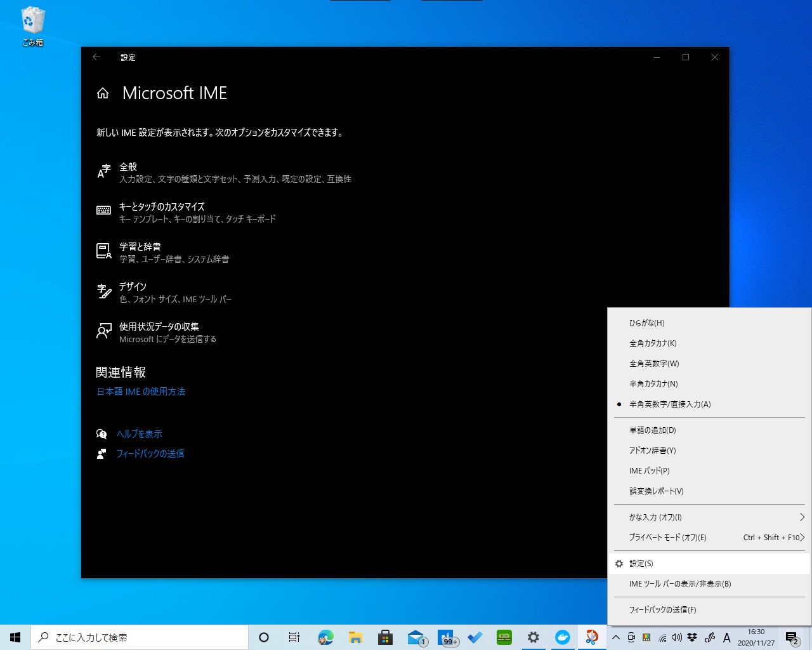Click the Home icon in Settings header
Image resolution: width=812 pixels, height=650 pixels.
click(103, 93)
